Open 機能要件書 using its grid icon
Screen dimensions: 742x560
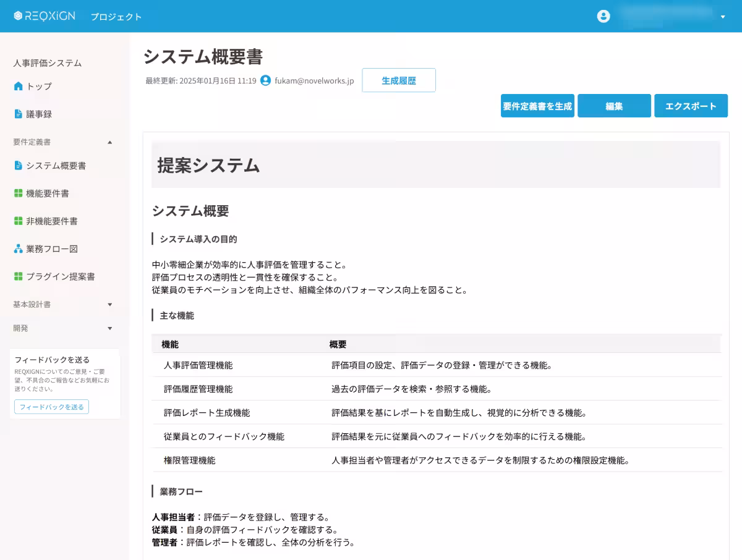click(x=19, y=193)
